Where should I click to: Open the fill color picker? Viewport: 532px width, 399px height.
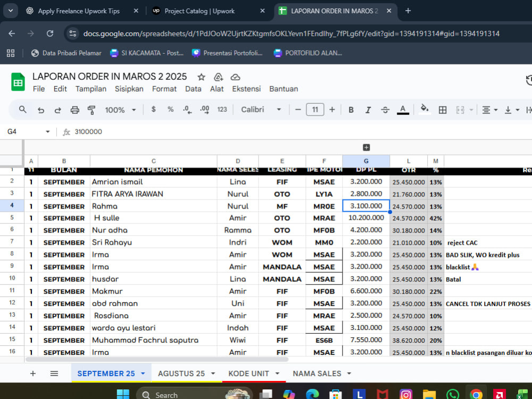424,109
